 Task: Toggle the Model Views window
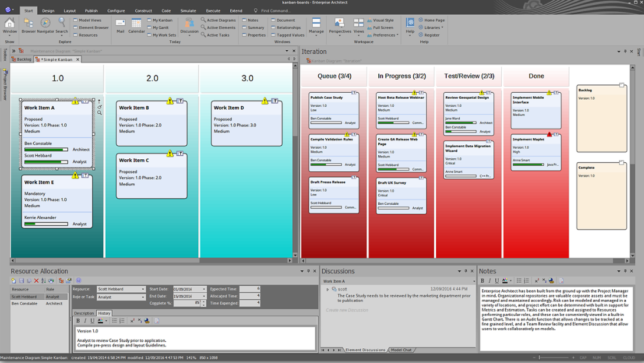click(x=87, y=20)
